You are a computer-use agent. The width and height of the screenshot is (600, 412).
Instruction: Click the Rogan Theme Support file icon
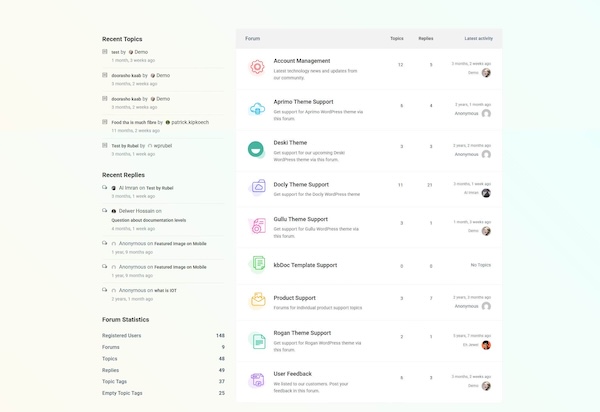click(x=258, y=340)
